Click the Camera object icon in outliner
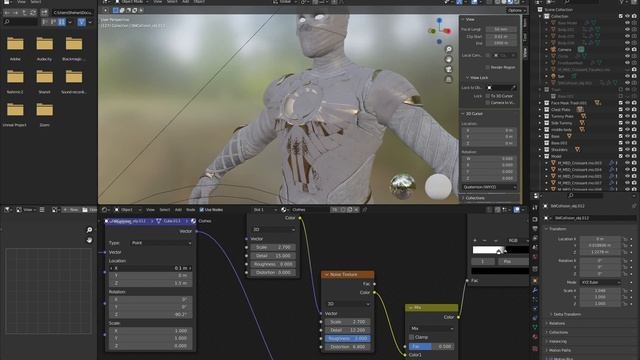640x360 pixels. (554, 49)
